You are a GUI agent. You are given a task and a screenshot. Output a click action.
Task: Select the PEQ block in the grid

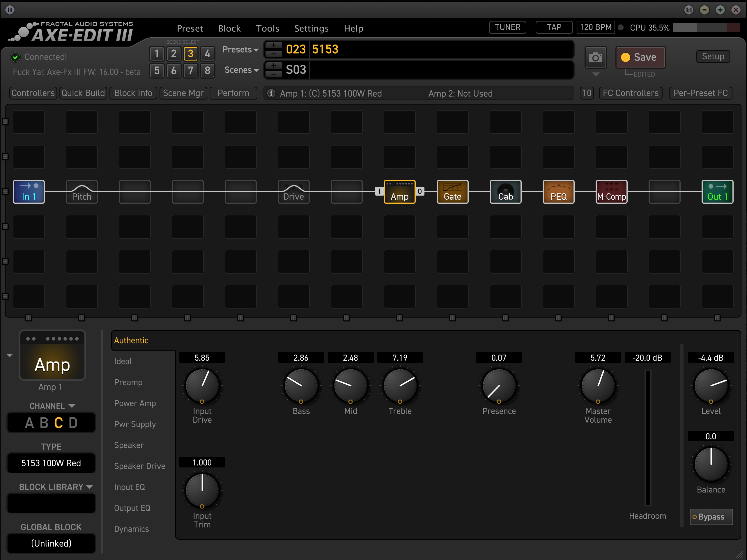pyautogui.click(x=559, y=192)
